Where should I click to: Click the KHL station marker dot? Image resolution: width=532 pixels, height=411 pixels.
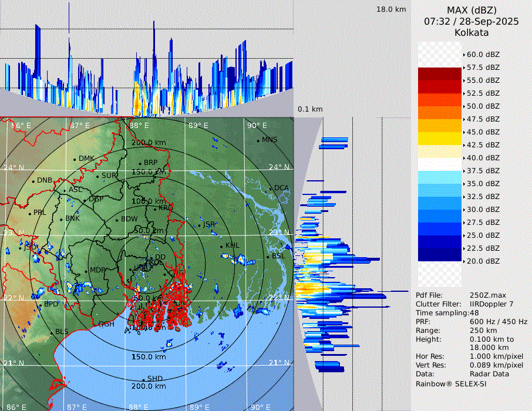pos(221,246)
